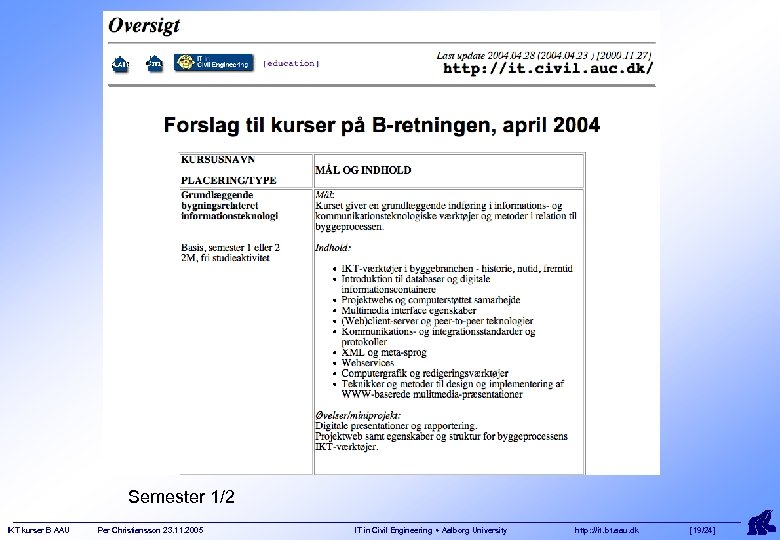Click the 'Last update 2004.04.28' line

544,55
